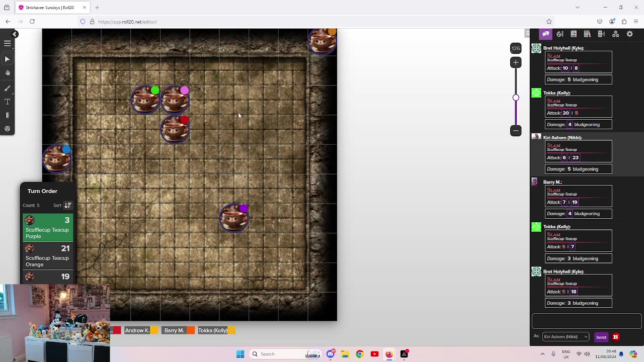Screen dimensions: 644x362
Task: Pick the drawing brush tool
Action: tap(8, 88)
